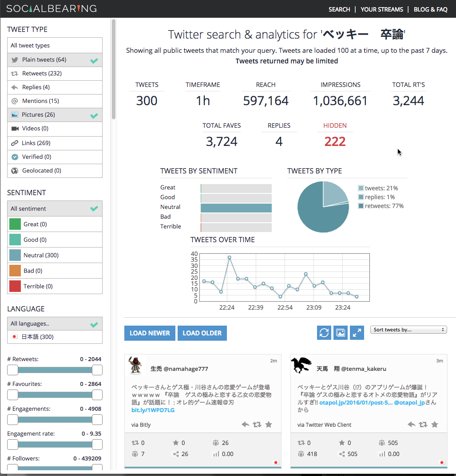Viewport: 456px width, 476px height.
Task: Click the SocialBearing logo
Action: click(52, 8)
